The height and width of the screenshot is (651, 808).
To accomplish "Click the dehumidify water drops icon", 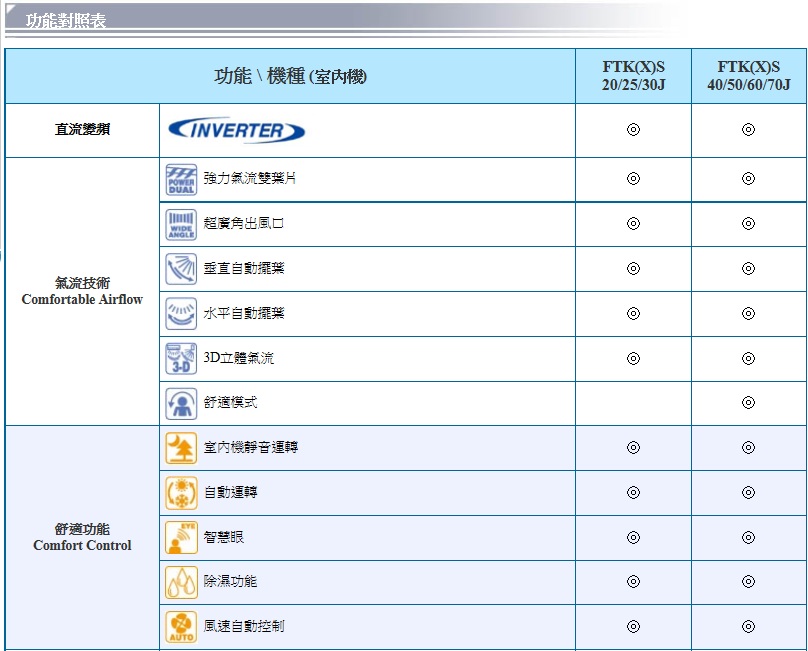I will tap(181, 582).
